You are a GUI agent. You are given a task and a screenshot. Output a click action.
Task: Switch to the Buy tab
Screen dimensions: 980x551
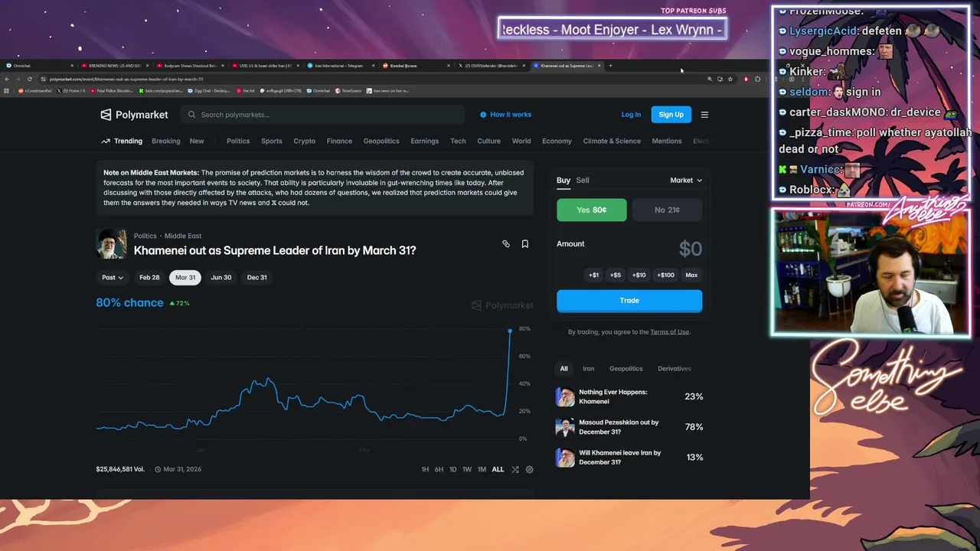(x=563, y=180)
